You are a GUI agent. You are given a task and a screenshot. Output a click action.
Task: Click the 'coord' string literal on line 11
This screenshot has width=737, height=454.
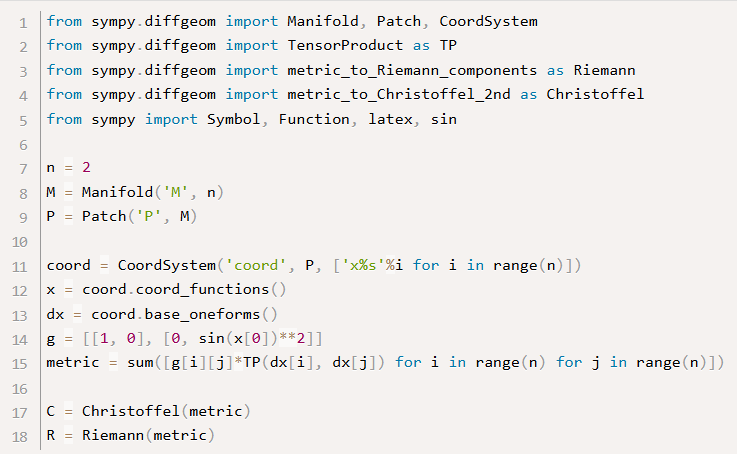(256, 266)
